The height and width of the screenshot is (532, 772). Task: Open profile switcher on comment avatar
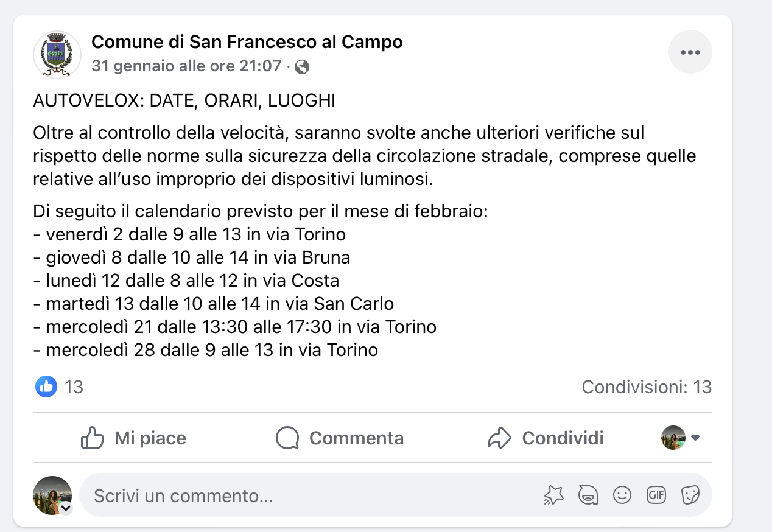65,508
